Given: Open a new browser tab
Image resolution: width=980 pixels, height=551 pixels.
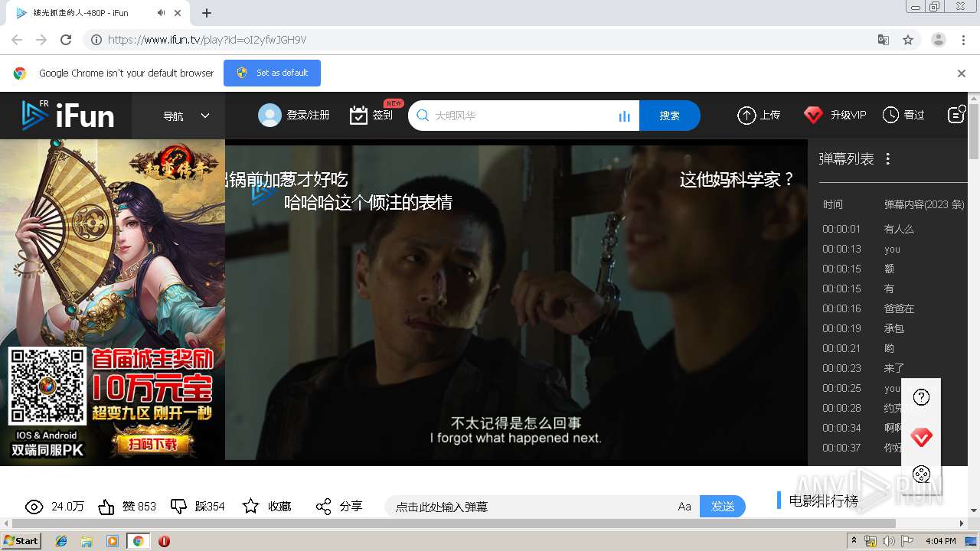Looking at the screenshot, I should pos(207,13).
